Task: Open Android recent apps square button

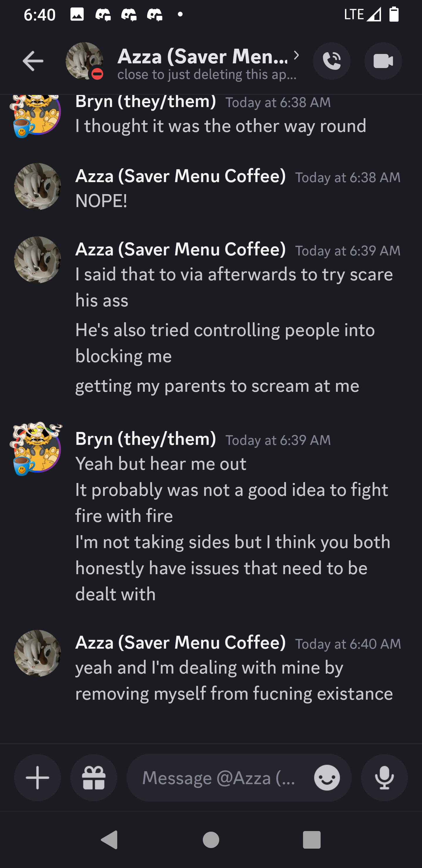Action: [x=312, y=839]
